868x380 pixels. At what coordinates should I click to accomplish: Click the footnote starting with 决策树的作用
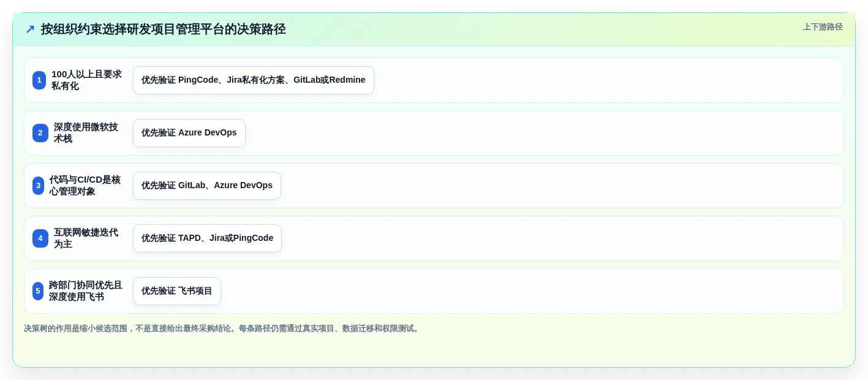coord(222,329)
